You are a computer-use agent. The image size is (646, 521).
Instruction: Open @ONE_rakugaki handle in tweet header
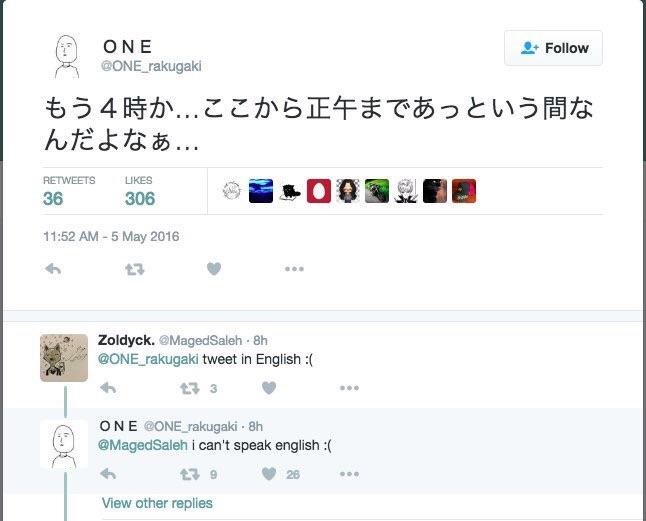[151, 66]
